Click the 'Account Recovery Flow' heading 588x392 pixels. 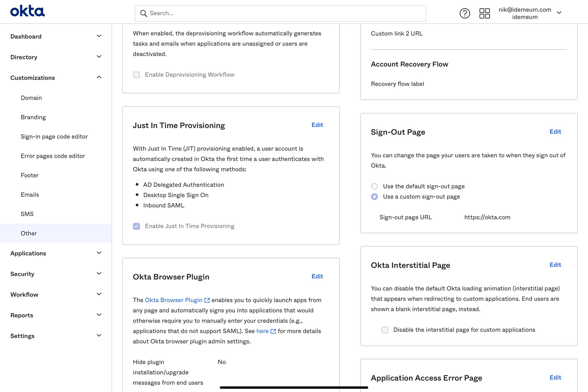409,64
